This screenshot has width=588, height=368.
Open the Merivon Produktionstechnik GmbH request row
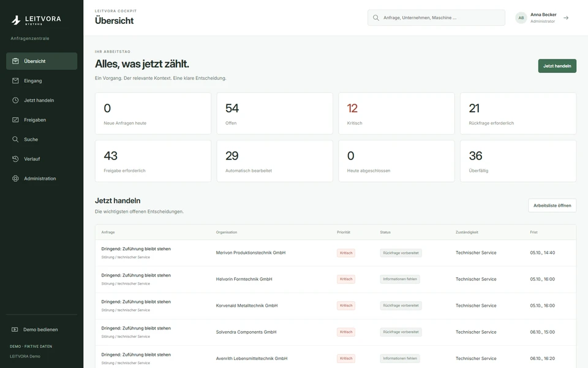click(336, 253)
